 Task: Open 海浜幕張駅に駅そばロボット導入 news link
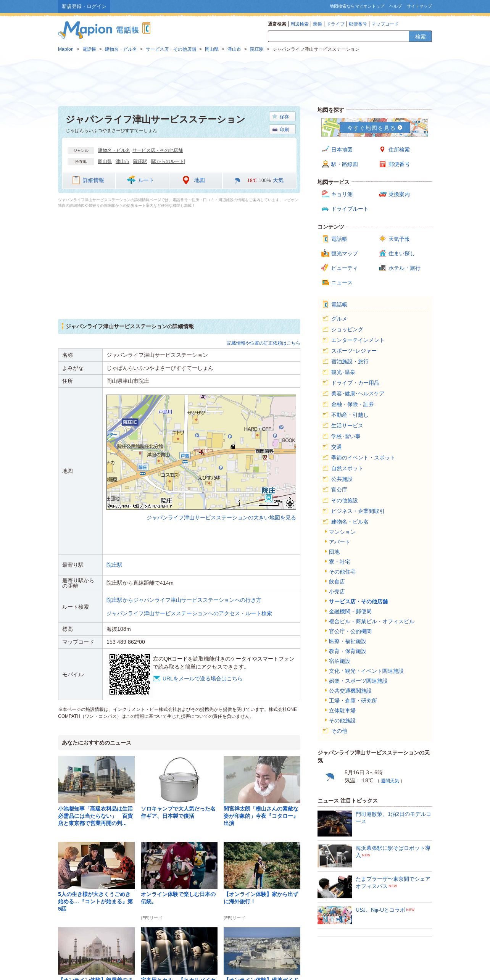pyautogui.click(x=393, y=851)
